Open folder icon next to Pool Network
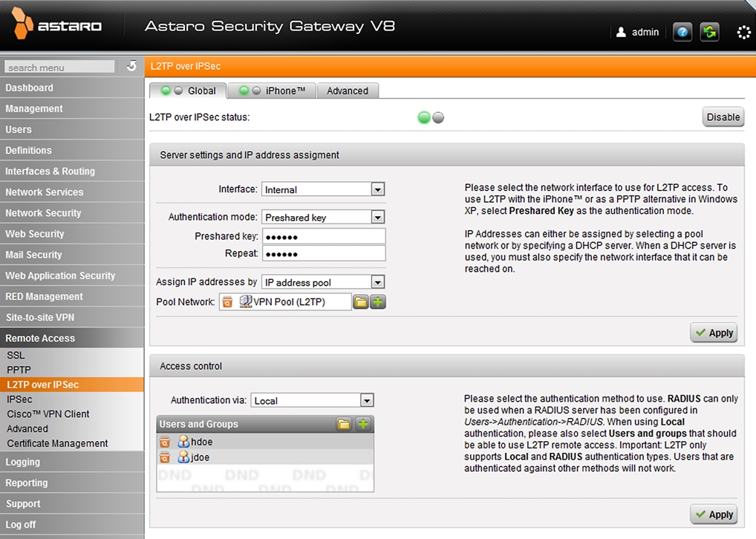Viewport: 756px width, 539px height. pyautogui.click(x=361, y=302)
